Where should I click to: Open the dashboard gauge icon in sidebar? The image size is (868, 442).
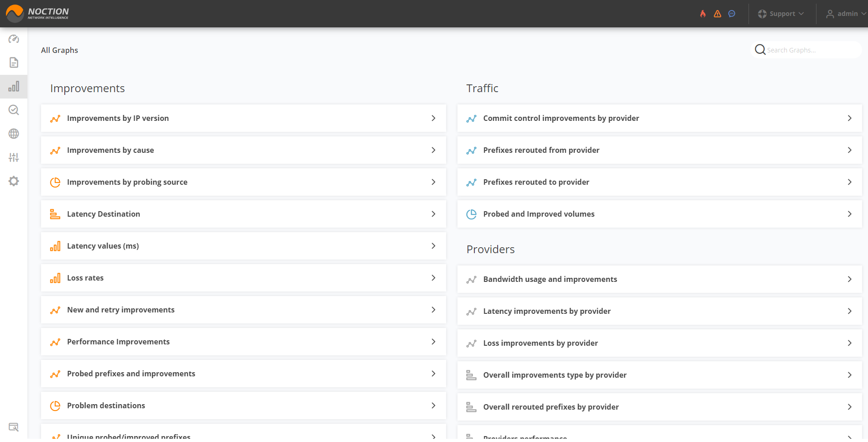(x=14, y=39)
